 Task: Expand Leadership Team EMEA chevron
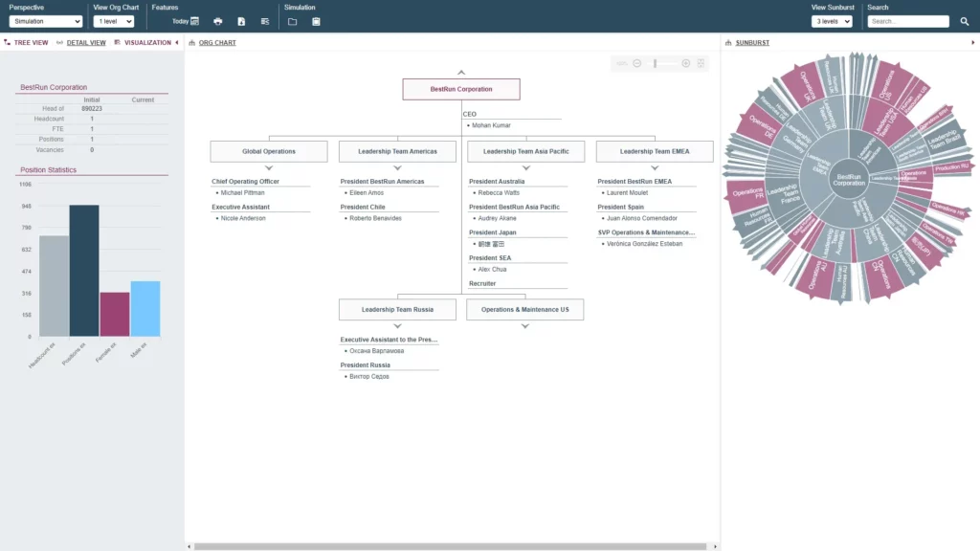click(x=655, y=168)
